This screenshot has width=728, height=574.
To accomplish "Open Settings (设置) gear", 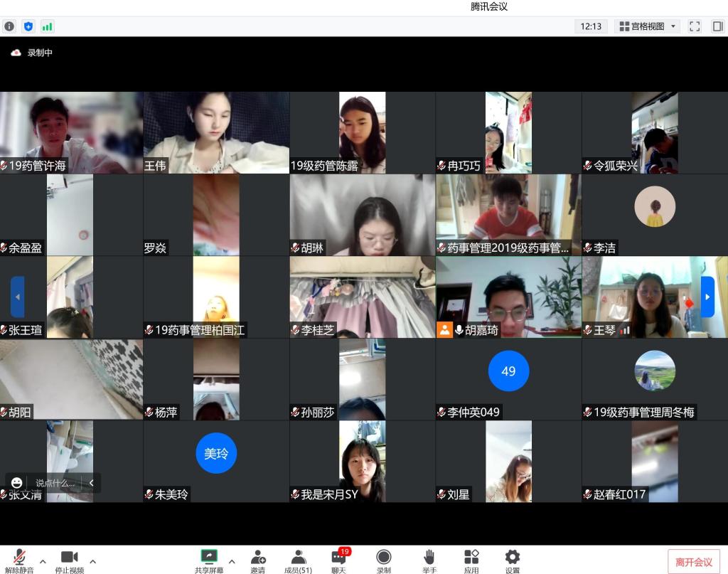I will tap(512, 560).
